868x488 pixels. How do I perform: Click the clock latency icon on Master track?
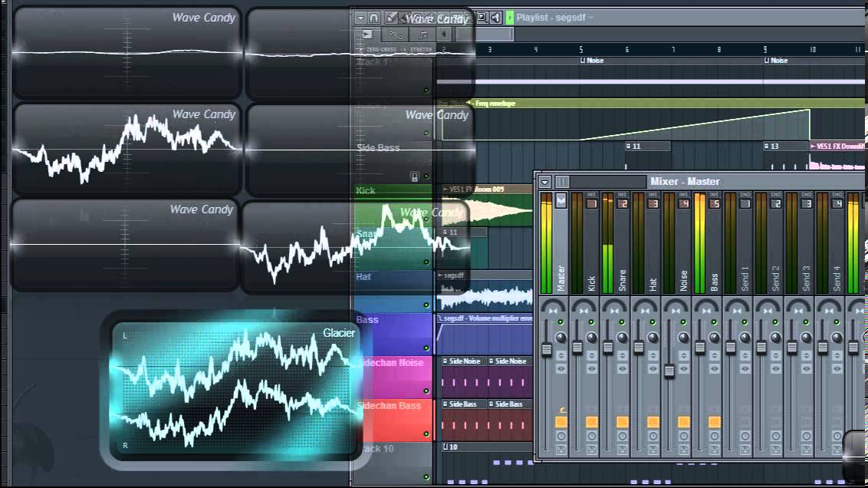[561, 437]
